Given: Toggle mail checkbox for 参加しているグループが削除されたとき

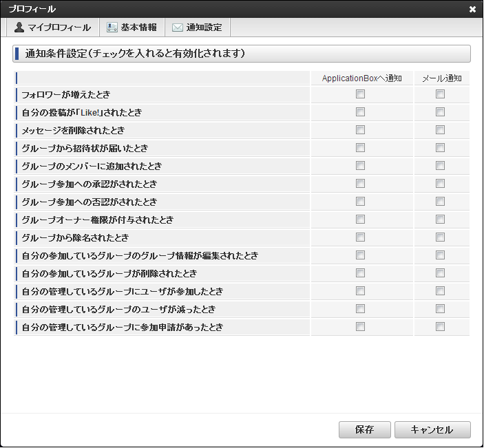Looking at the screenshot, I should point(440,273).
